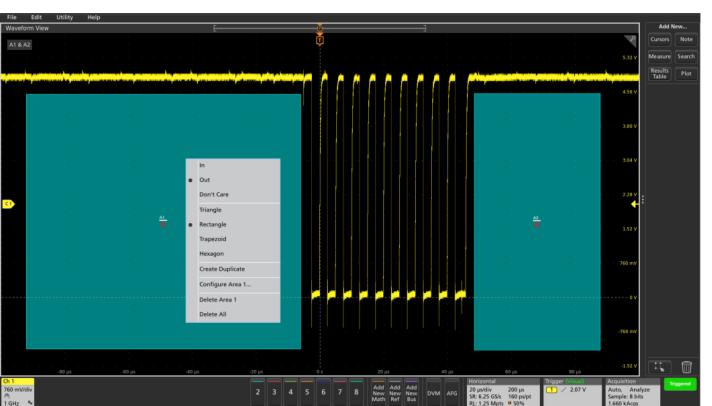The width and height of the screenshot is (712, 406).
Task: Turn on channel 7
Action: [340, 392]
